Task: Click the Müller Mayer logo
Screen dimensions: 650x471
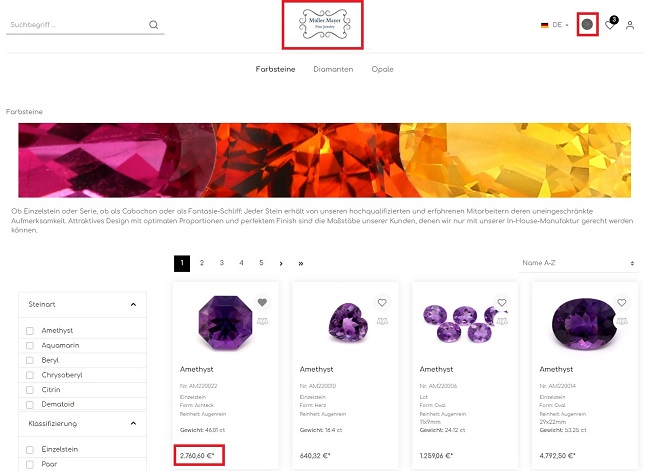Action: point(324,24)
